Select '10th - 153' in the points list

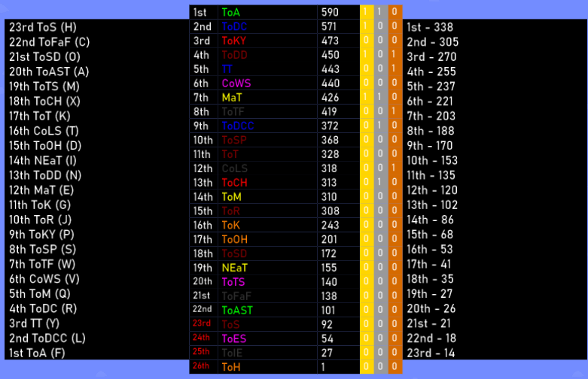click(x=432, y=161)
